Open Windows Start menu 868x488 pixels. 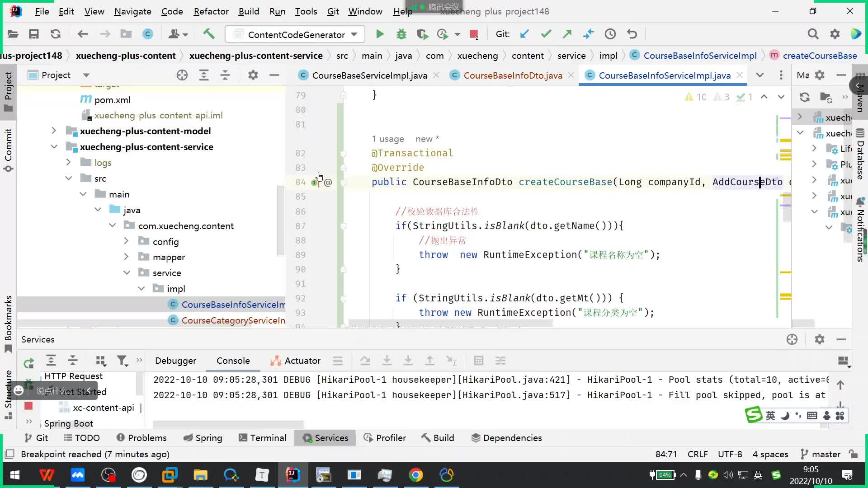(x=14, y=475)
